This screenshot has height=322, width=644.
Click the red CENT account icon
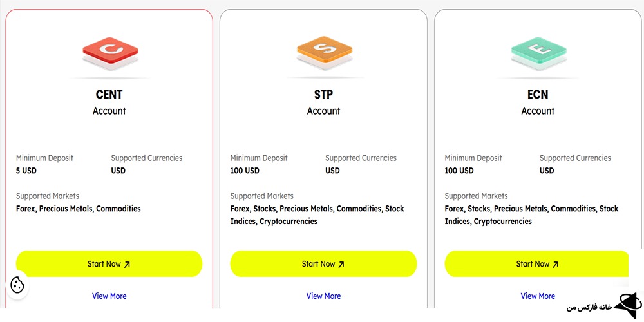coord(109,50)
